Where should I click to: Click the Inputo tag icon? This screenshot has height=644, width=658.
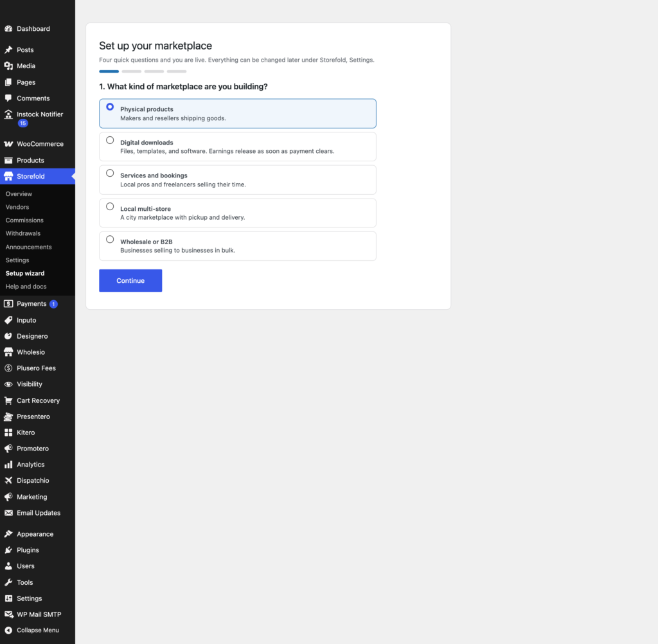point(8,320)
